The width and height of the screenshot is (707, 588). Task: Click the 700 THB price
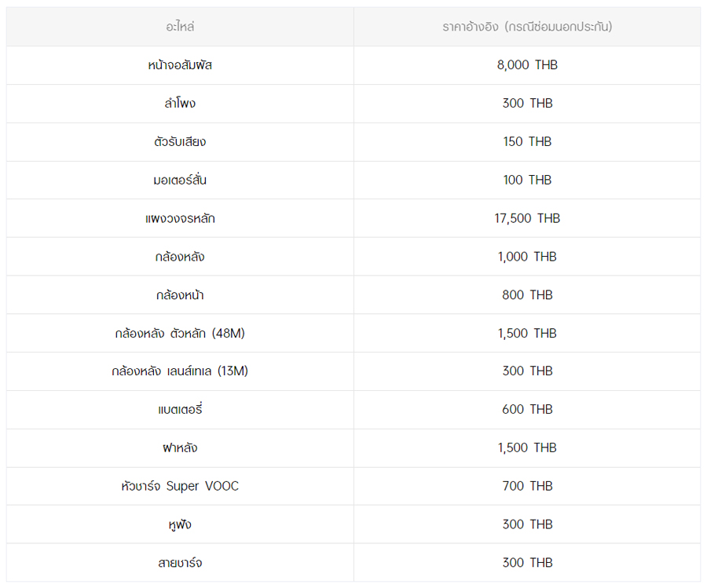[x=527, y=487]
